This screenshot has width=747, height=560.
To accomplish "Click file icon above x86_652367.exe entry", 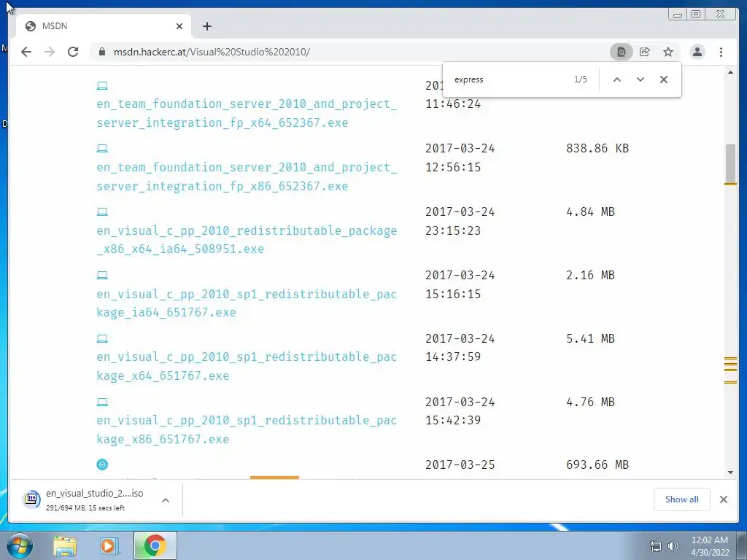I will (x=102, y=149).
